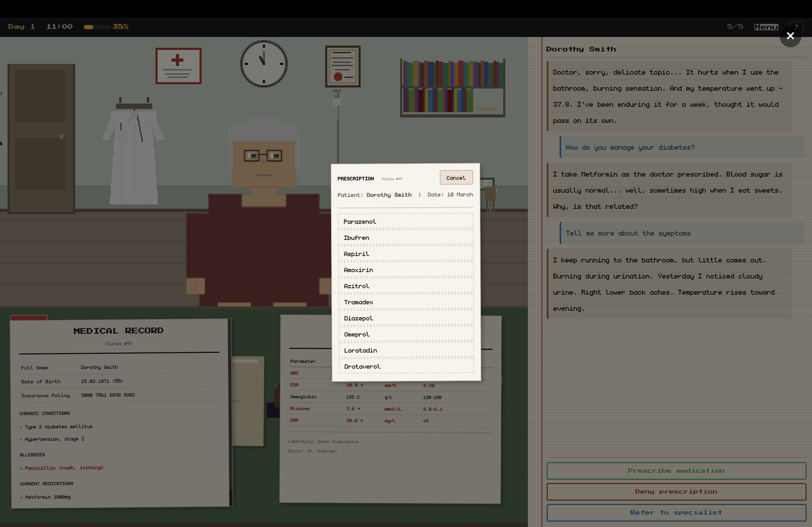Choose Ibufren in the medication list
Screen dimensions: 812x527
coord(406,238)
